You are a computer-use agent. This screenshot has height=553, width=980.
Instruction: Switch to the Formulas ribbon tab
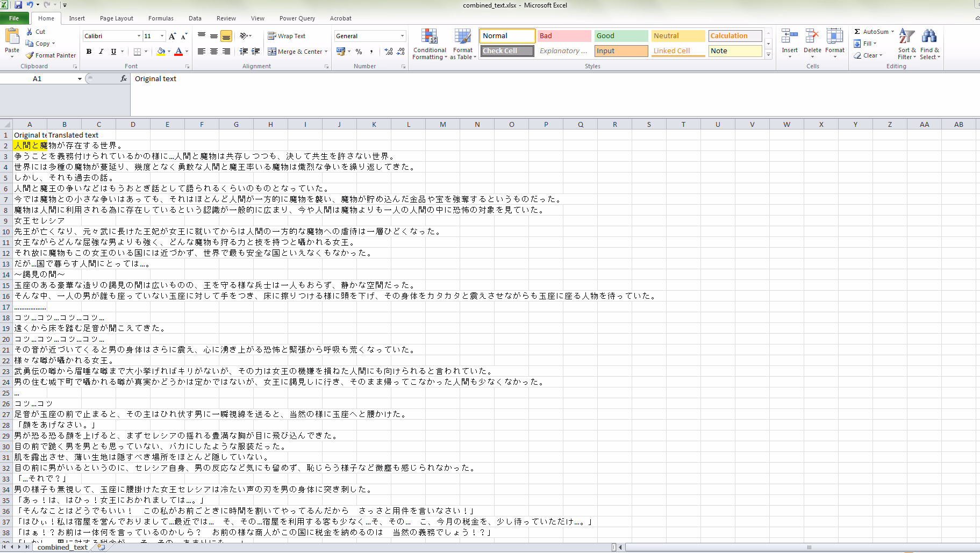tap(161, 18)
